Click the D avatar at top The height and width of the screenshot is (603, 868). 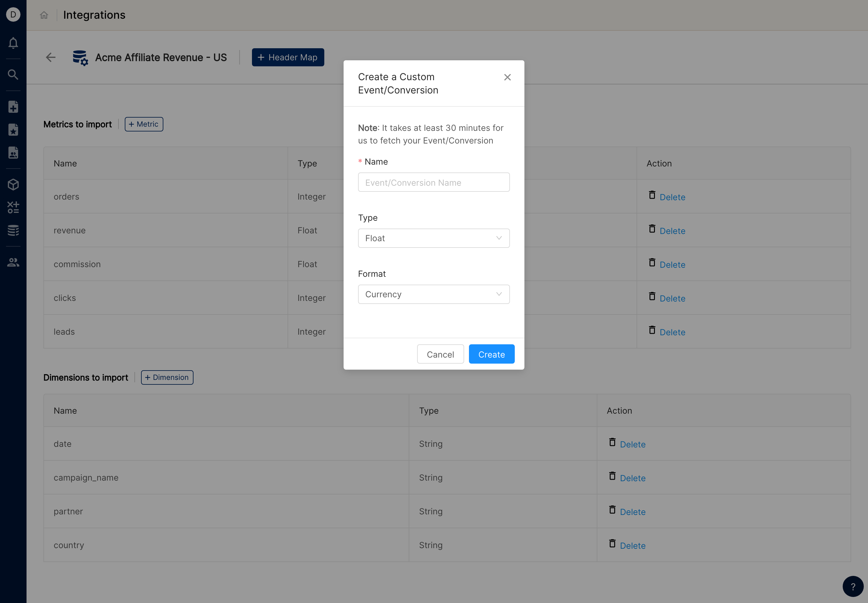[x=13, y=14]
